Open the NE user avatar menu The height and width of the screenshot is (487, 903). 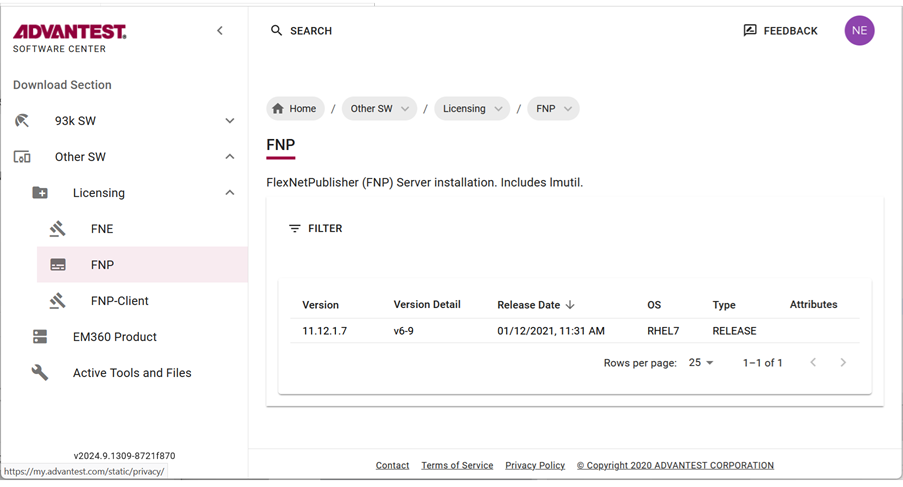tap(859, 31)
